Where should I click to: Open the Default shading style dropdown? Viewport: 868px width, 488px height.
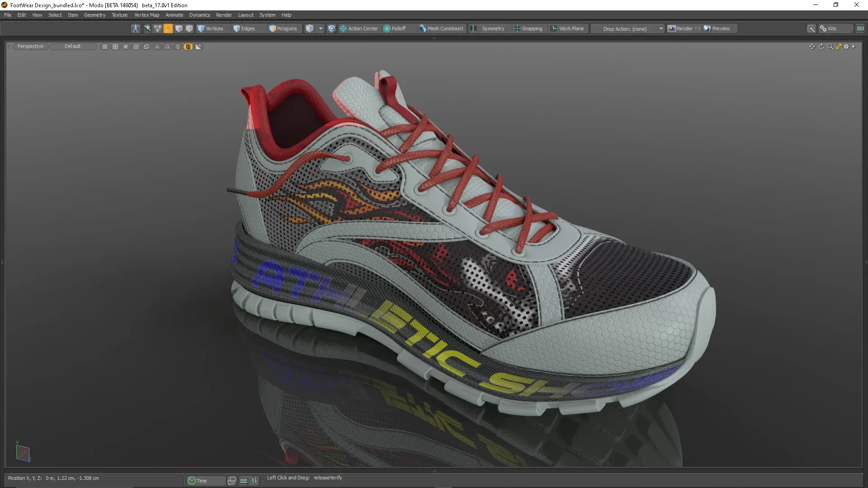click(x=72, y=47)
